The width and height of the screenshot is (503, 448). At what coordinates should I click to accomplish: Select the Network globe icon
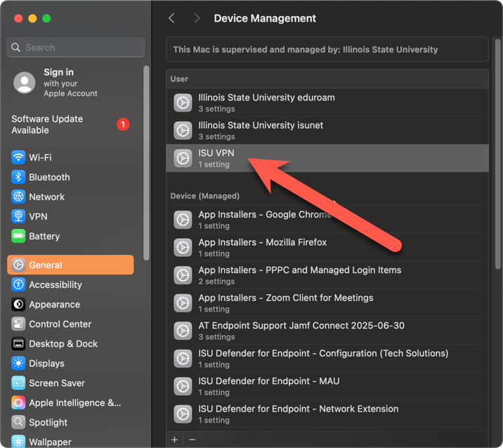click(x=18, y=197)
